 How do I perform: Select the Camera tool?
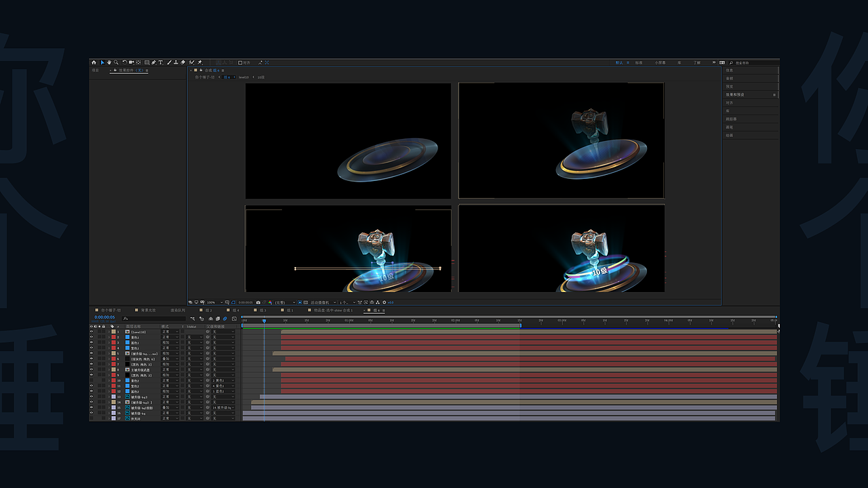coord(132,62)
